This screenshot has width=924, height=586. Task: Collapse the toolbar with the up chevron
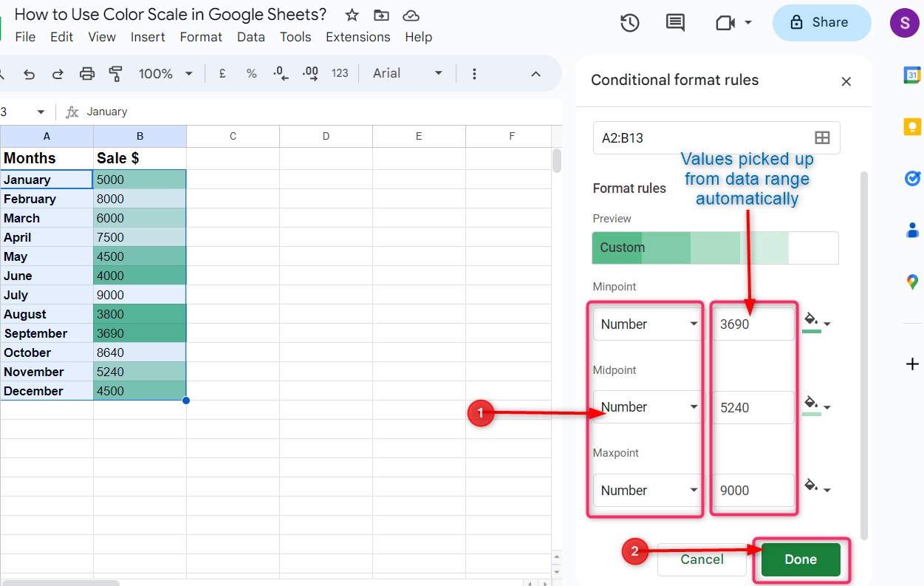[536, 73]
